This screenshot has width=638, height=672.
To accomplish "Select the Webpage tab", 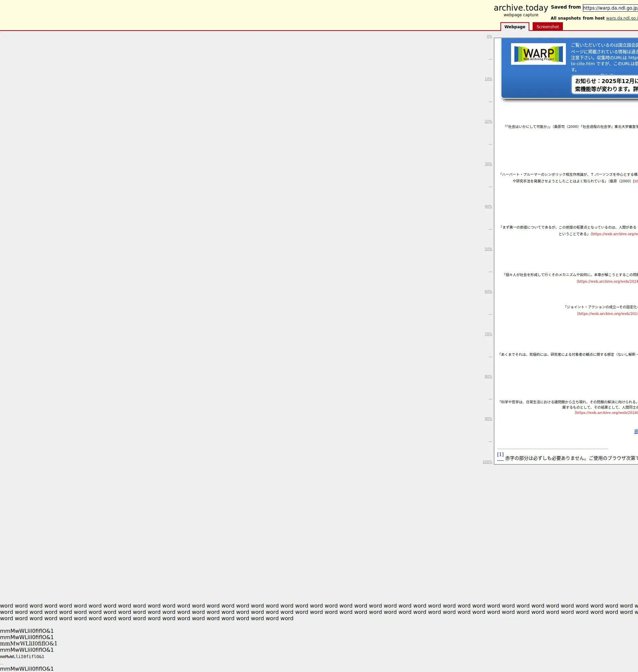I will pyautogui.click(x=514, y=27).
